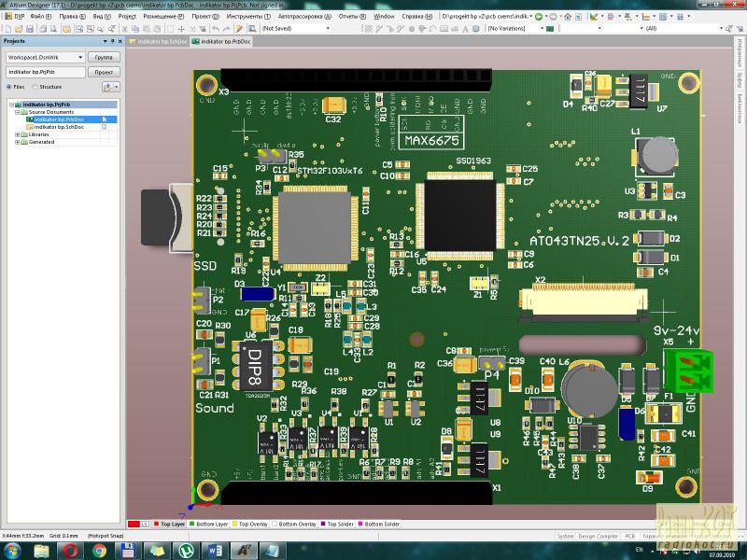The height and width of the screenshot is (560, 747).
Task: Open Opera browser from the taskbar
Action: 70,551
